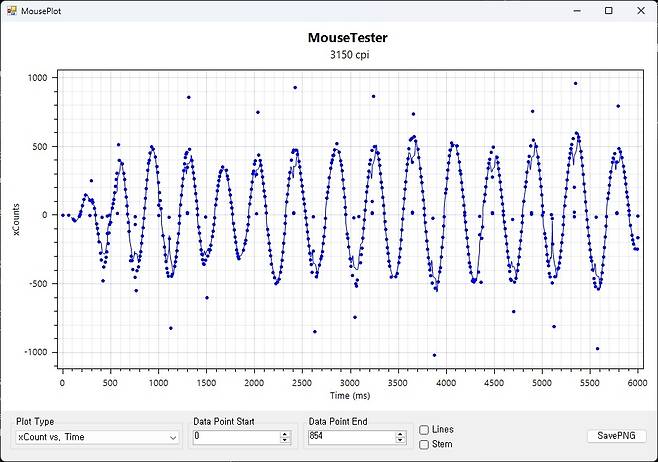Click the Data Point Start input field
Viewport: 658px width, 462px height.
point(236,436)
